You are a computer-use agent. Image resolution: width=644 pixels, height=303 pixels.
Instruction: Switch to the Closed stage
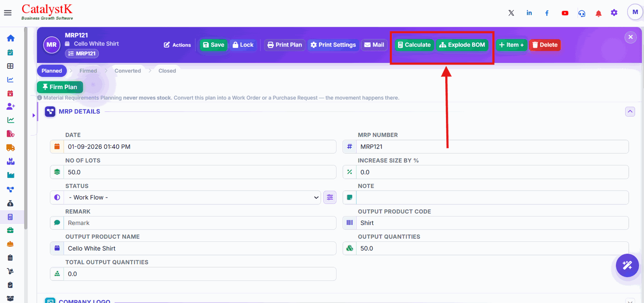click(x=167, y=71)
